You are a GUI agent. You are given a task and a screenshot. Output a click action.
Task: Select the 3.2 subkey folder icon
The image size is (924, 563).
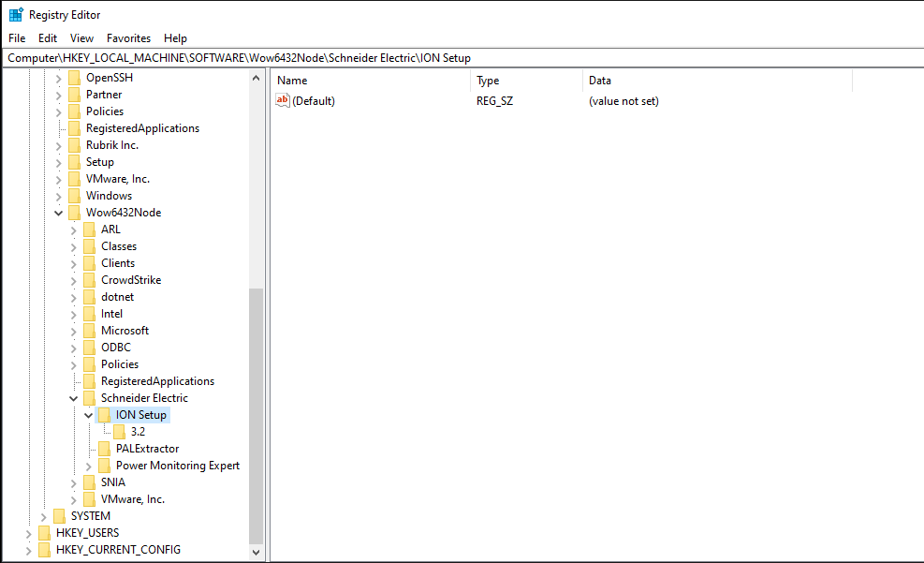[120, 432]
